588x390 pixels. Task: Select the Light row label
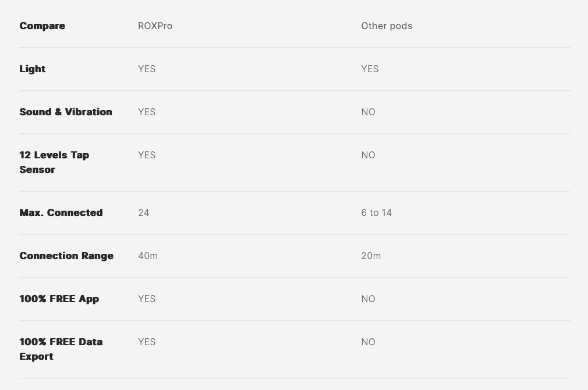[x=32, y=69]
